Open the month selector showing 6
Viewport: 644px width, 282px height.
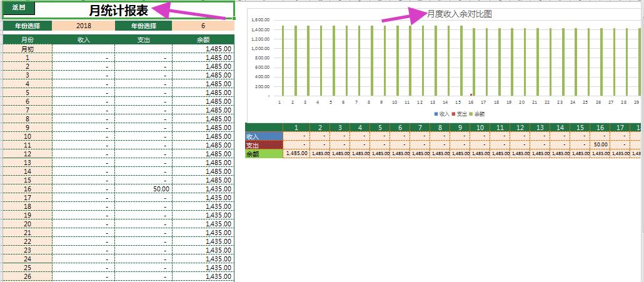[x=203, y=26]
